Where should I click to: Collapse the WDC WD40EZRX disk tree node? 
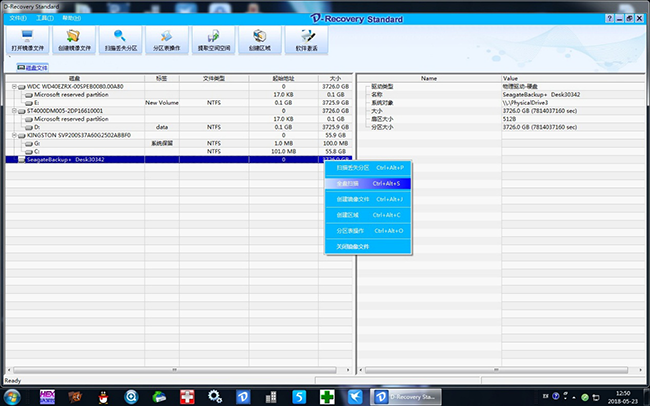14,87
